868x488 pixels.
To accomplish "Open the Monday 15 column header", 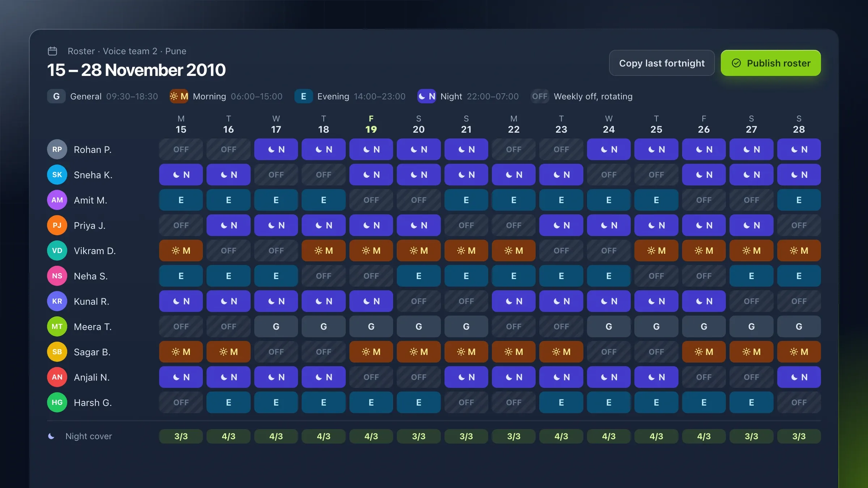I will (181, 124).
